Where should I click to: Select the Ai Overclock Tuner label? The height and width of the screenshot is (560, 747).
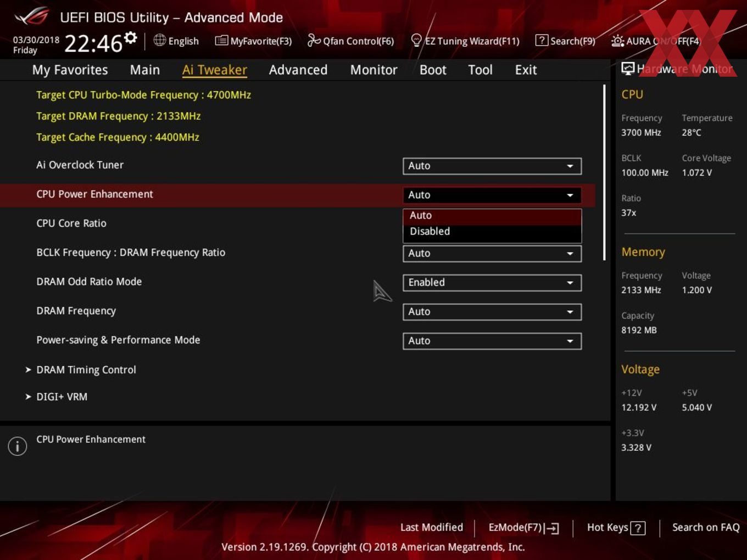(80, 165)
